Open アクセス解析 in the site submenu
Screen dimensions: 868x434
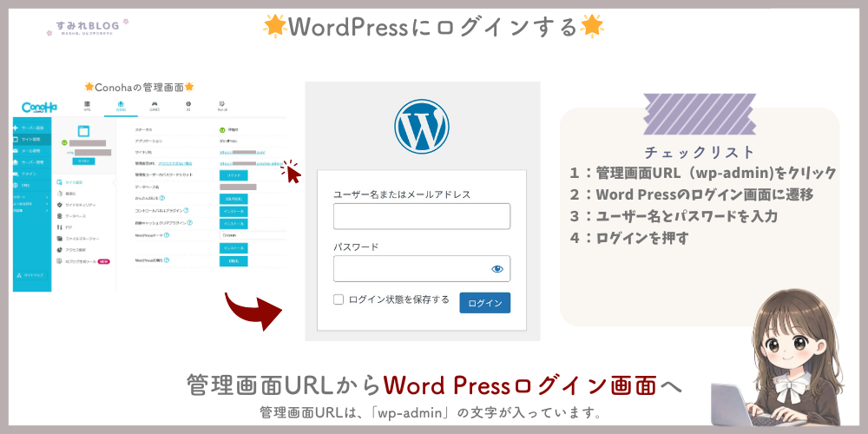tap(71, 250)
